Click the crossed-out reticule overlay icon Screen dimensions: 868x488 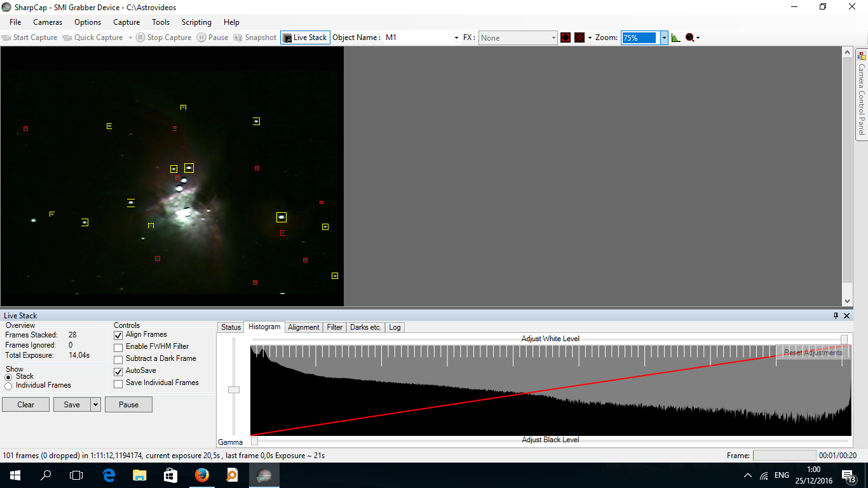(580, 37)
